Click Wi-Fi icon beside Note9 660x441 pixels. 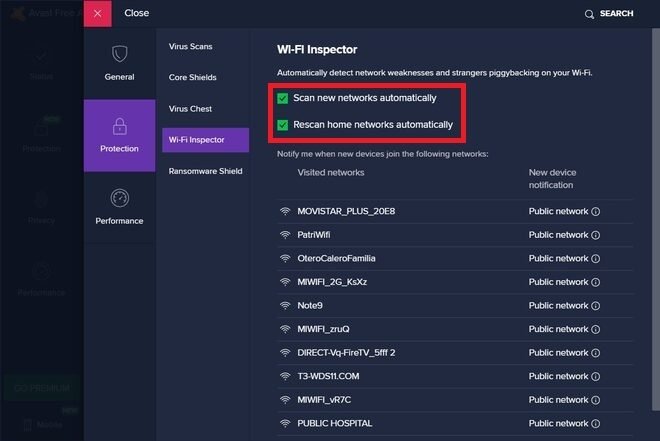point(285,306)
